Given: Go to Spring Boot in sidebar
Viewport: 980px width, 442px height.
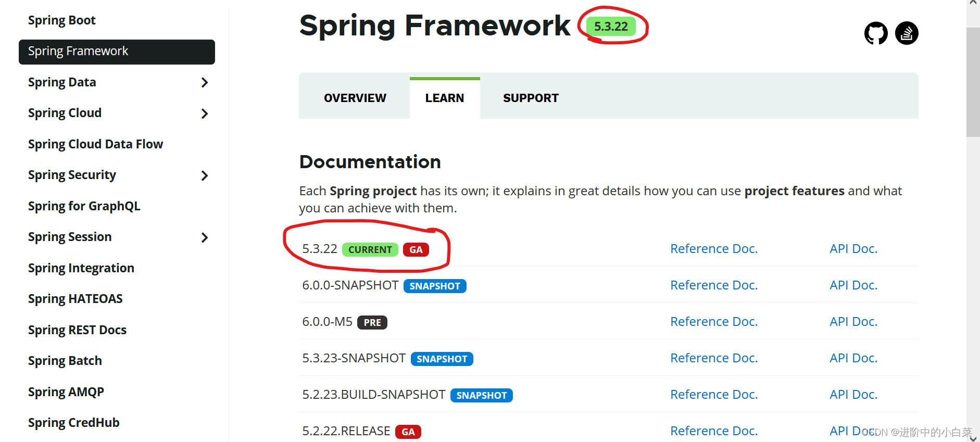Looking at the screenshot, I should [x=62, y=20].
